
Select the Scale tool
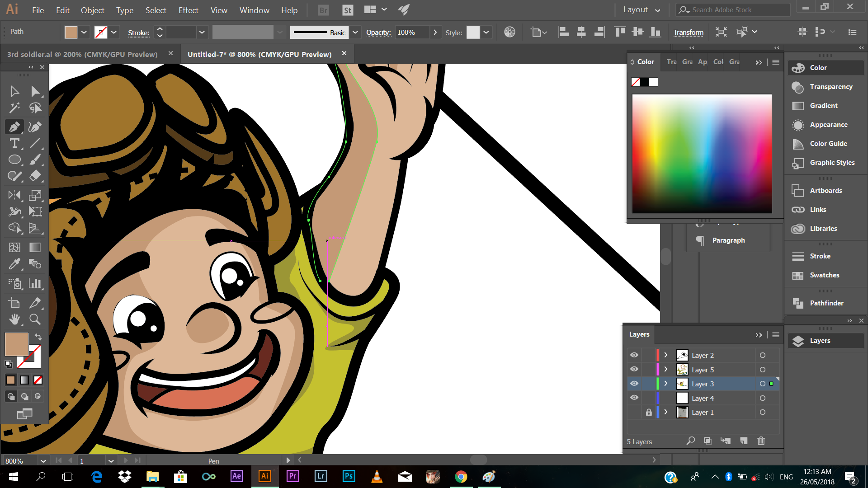[x=35, y=195]
